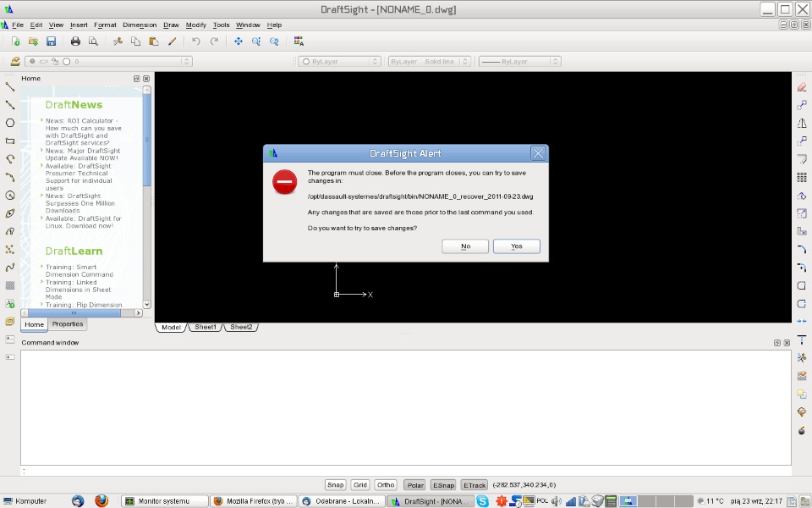Open the ROI Calculator news link
Viewport: 812px width, 508px height.
83,132
